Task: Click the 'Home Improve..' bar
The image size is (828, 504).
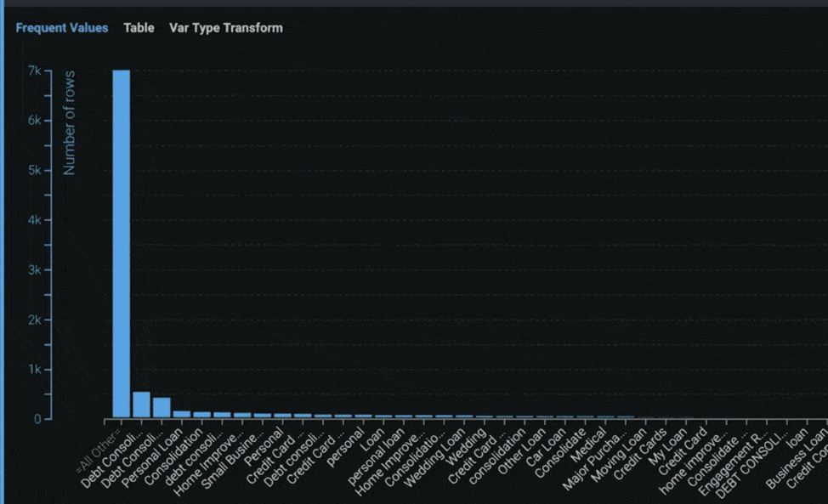Action: 241,415
